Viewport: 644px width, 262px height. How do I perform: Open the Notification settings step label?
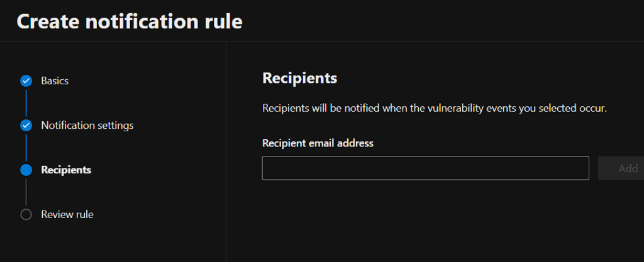[x=87, y=125]
